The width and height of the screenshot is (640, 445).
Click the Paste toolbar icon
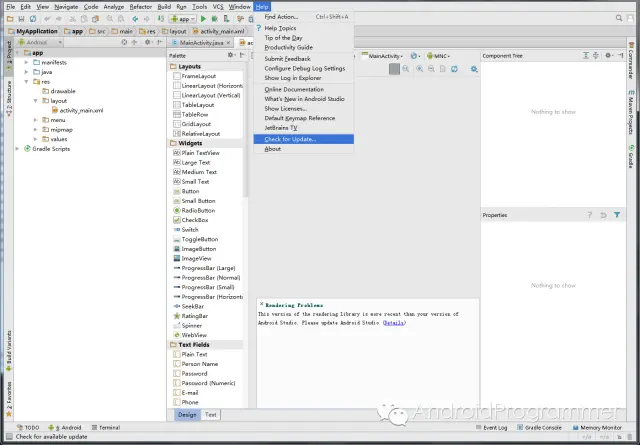click(x=96, y=19)
